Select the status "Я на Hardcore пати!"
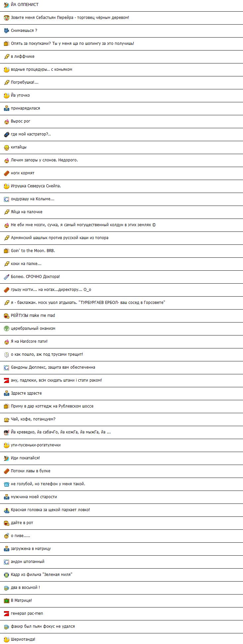Screen dimensions: 243x644 pos(121,341)
